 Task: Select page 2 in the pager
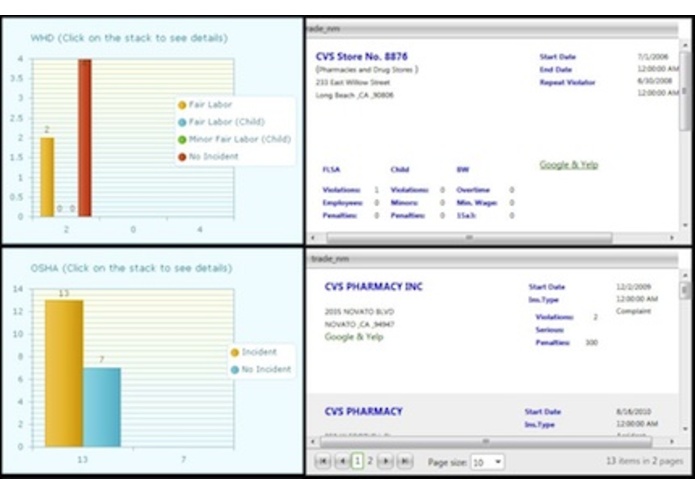(370, 461)
